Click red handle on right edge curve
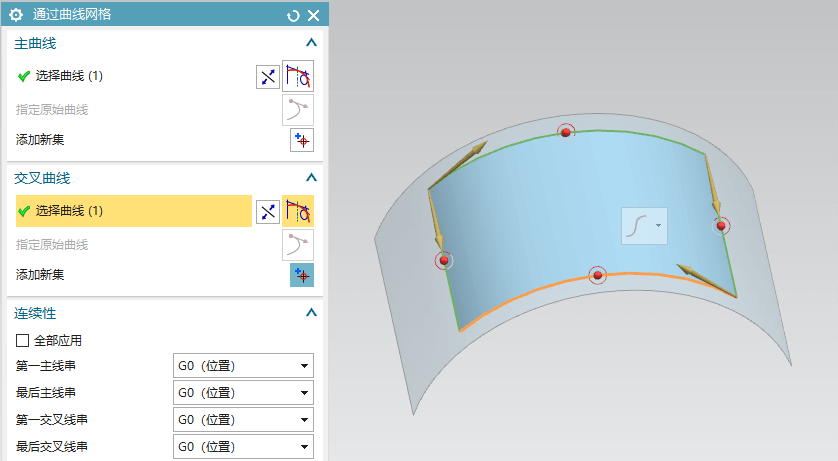 pos(721,226)
